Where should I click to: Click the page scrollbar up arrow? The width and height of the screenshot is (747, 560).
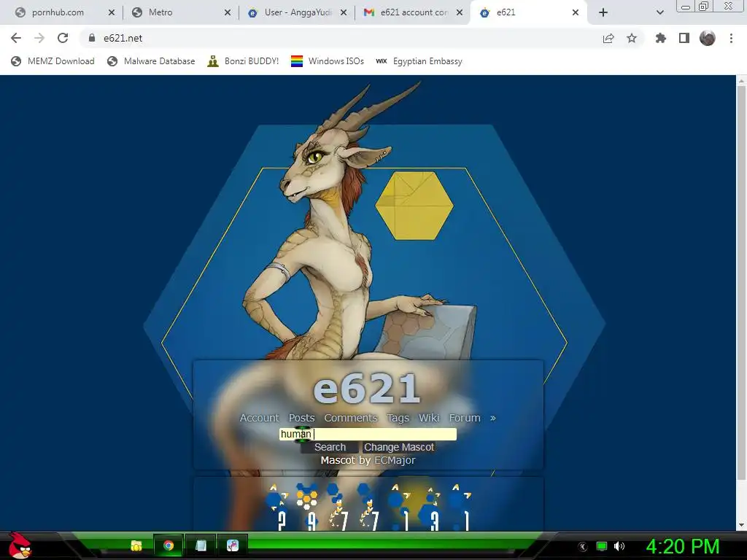(x=741, y=80)
